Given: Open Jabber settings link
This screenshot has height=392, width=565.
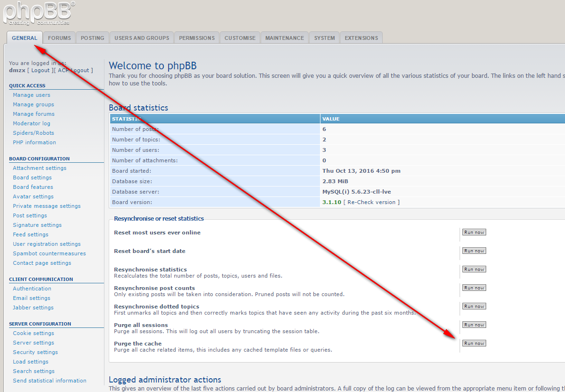Looking at the screenshot, I should [33, 308].
